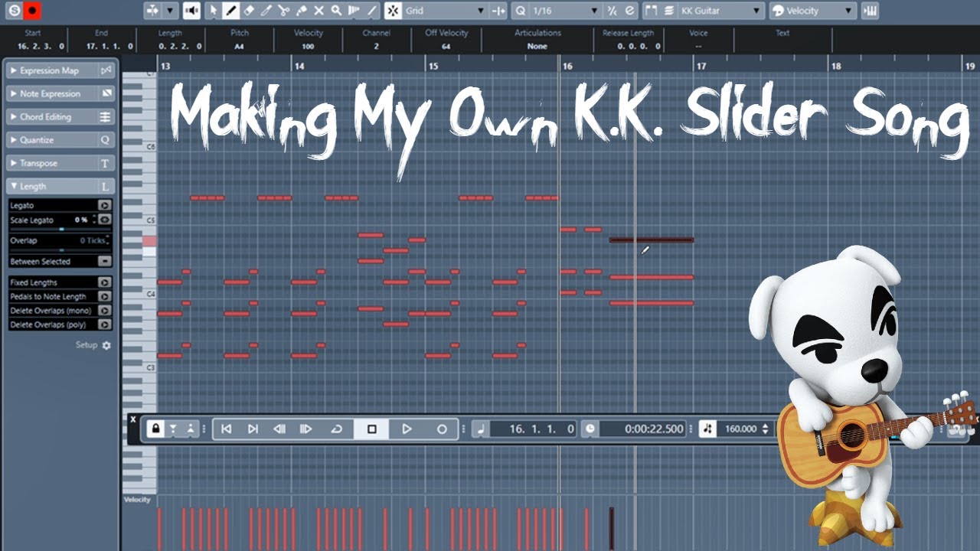Open the Grid snap type dropdown

pyautogui.click(x=446, y=11)
